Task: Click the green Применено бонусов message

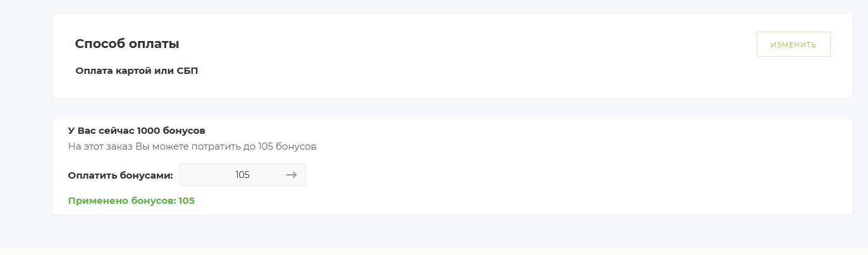Action: [131, 201]
